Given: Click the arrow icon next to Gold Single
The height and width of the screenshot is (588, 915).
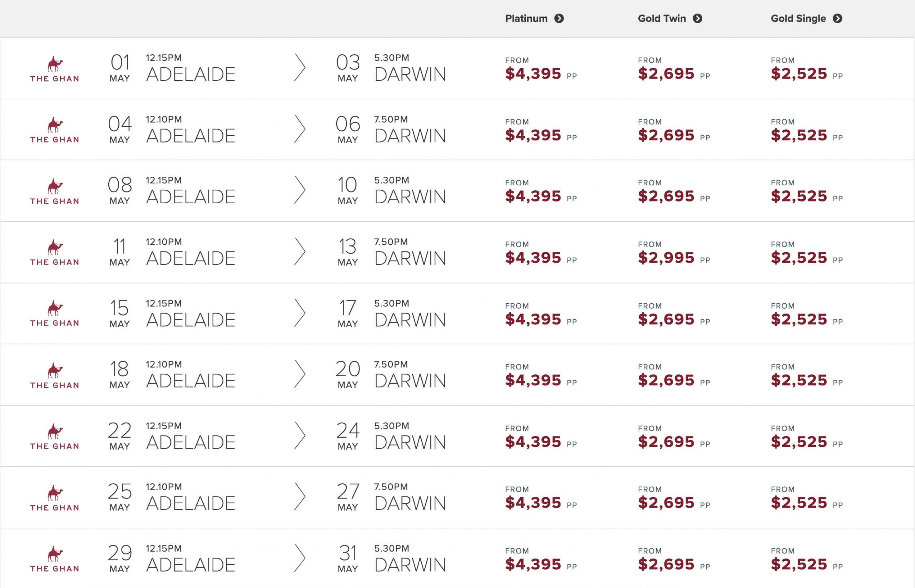Looking at the screenshot, I should (837, 18).
